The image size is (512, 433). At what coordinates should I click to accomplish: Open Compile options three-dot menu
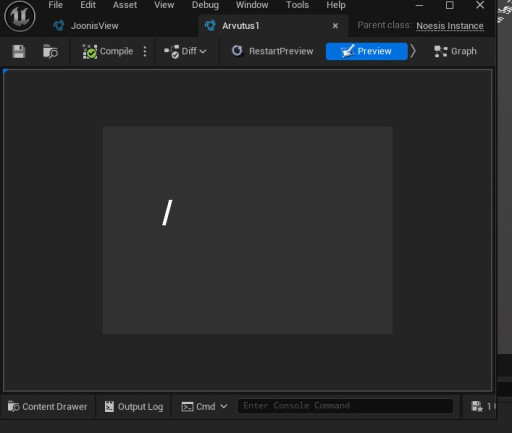(x=145, y=51)
